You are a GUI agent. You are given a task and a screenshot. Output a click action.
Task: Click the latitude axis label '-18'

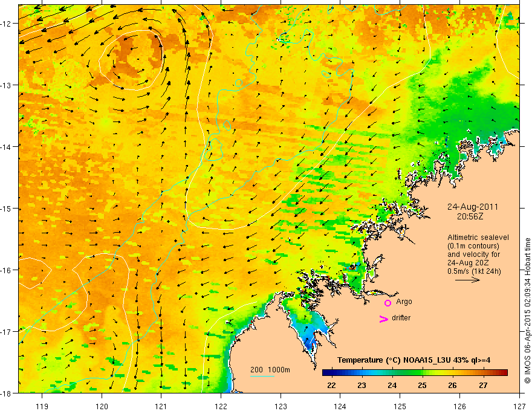click(7, 393)
